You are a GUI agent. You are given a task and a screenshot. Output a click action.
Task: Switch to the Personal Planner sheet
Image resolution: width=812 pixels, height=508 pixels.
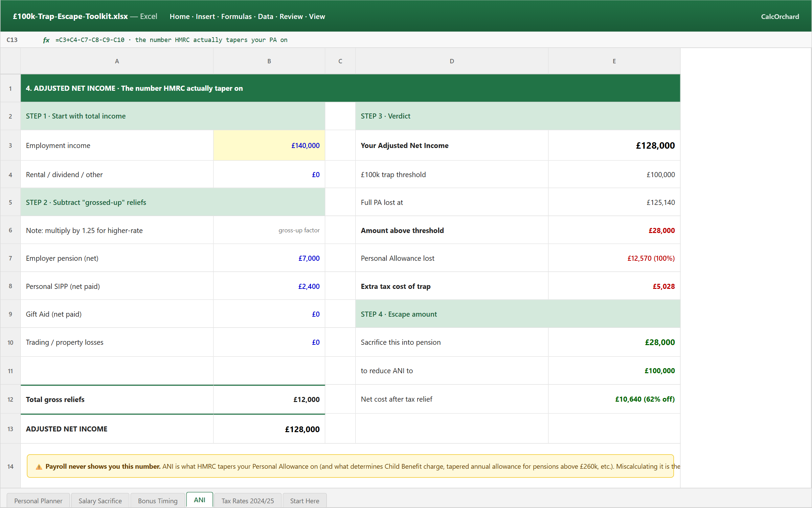[x=38, y=501]
